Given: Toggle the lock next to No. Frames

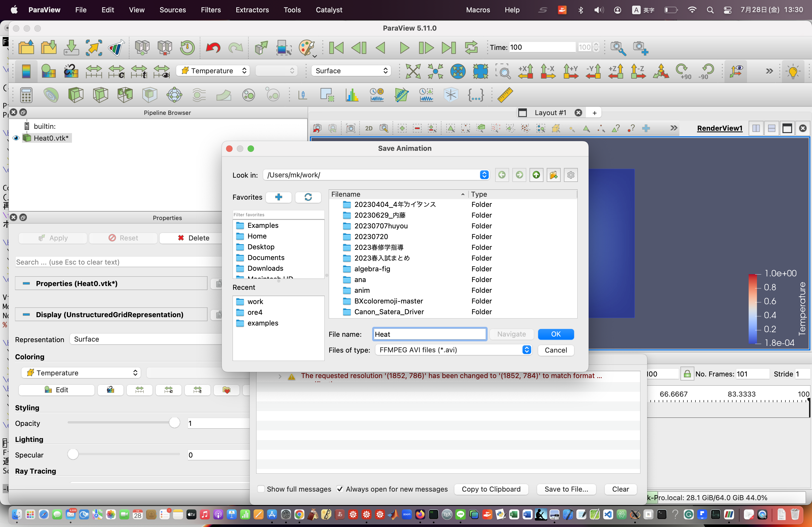Looking at the screenshot, I should pos(687,374).
